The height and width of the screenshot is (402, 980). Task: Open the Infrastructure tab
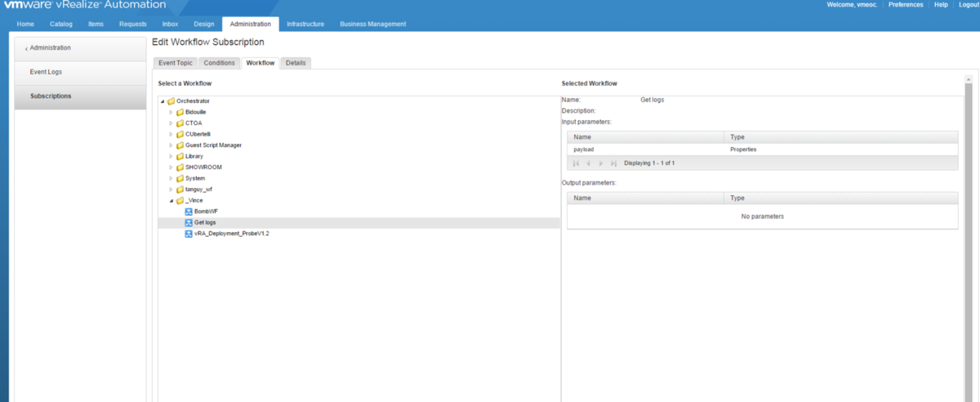pyautogui.click(x=305, y=24)
